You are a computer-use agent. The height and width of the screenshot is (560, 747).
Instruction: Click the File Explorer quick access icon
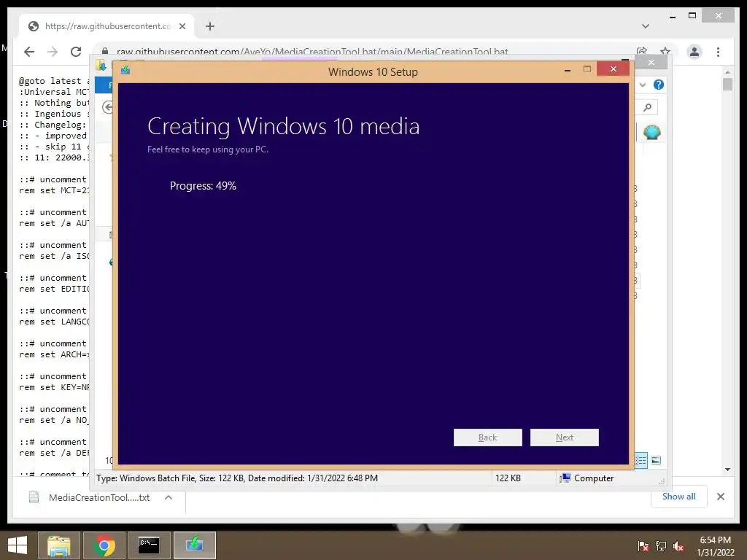click(101, 64)
